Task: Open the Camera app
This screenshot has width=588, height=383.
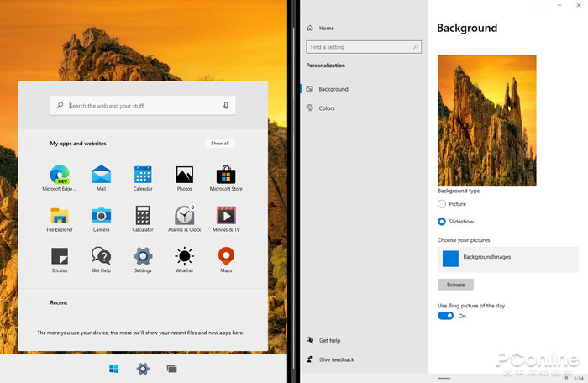Action: [101, 215]
